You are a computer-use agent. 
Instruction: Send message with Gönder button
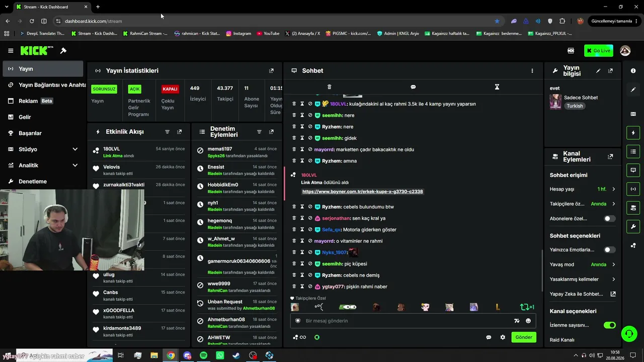[523, 337]
